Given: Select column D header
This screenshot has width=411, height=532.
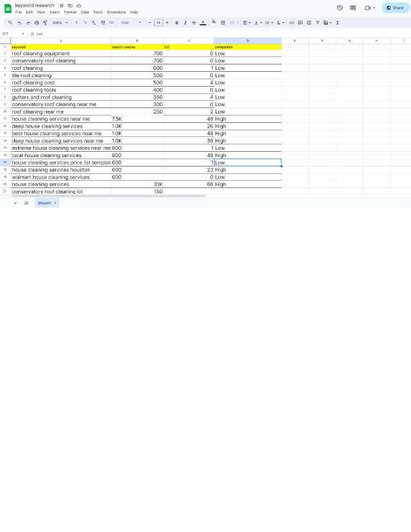Looking at the screenshot, I should [x=248, y=41].
